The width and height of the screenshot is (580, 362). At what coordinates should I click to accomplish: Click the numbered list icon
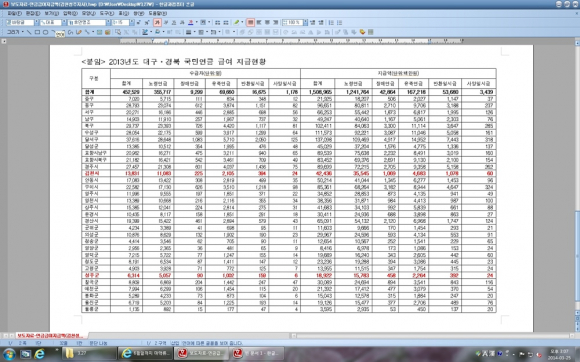[331, 23]
